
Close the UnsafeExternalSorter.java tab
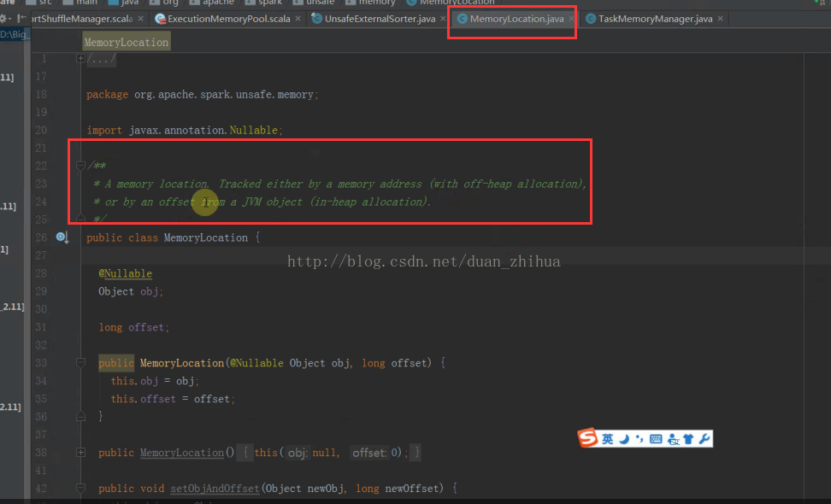click(x=443, y=19)
